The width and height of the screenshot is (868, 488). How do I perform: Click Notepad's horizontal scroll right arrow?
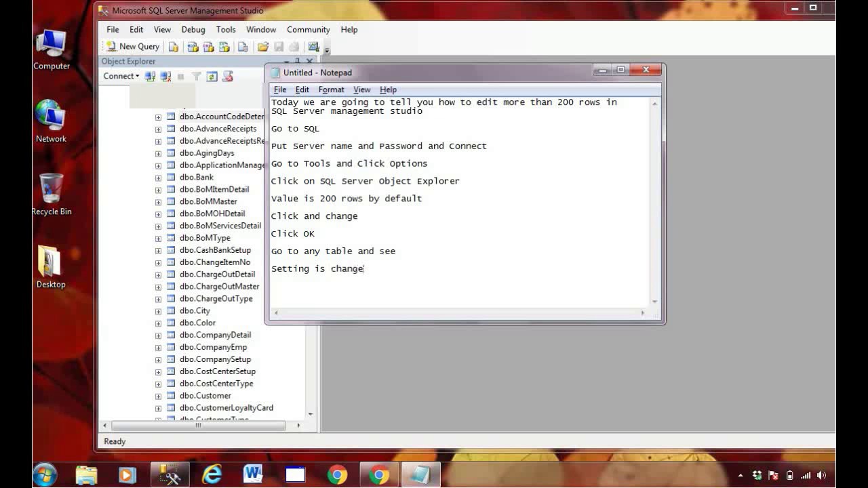tap(643, 313)
